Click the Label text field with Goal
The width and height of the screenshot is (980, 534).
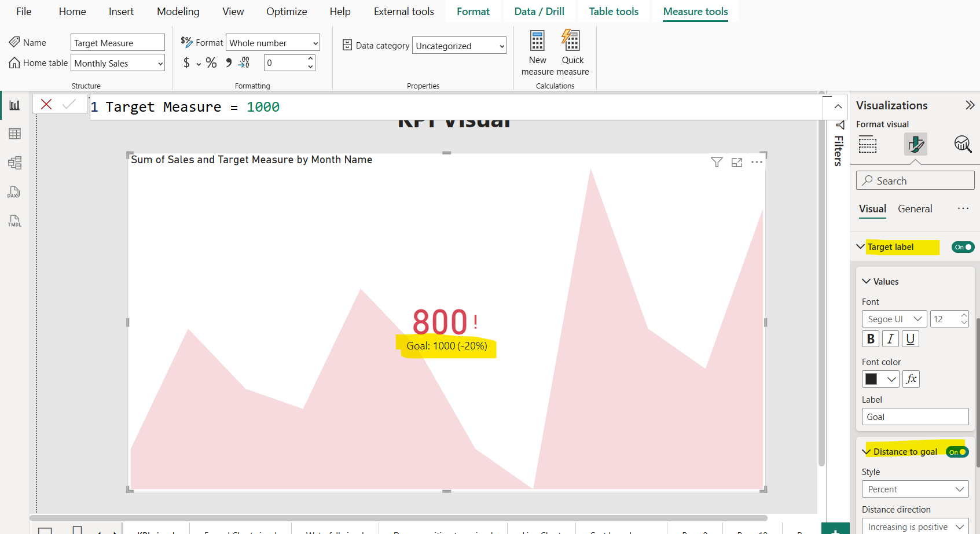[x=915, y=417]
